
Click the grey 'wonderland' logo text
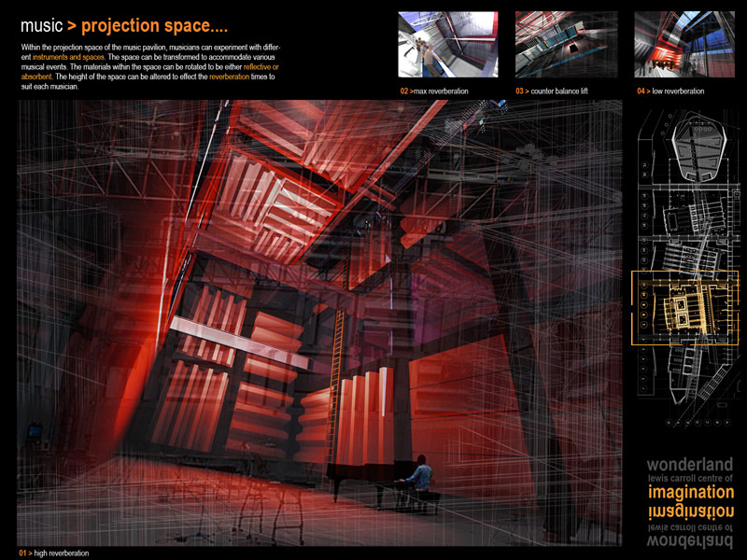point(690,464)
